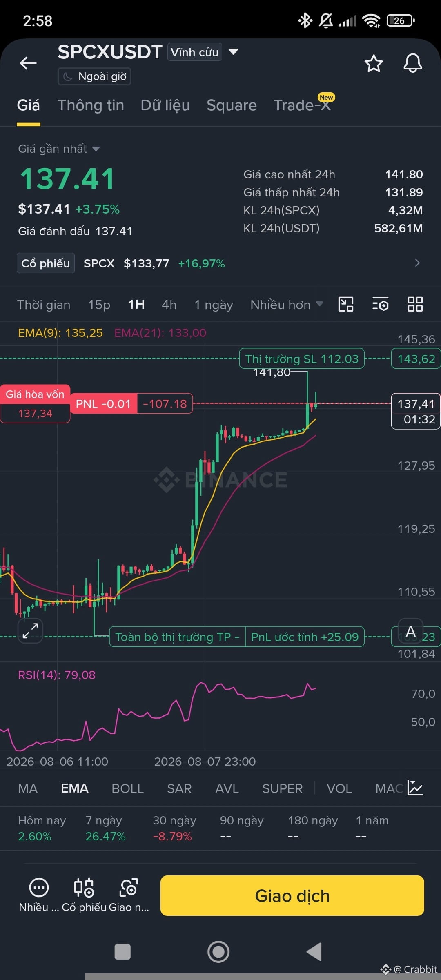Tap the Hôm nay 2.60% return
Viewport: 441px width, 980px height.
(42, 829)
